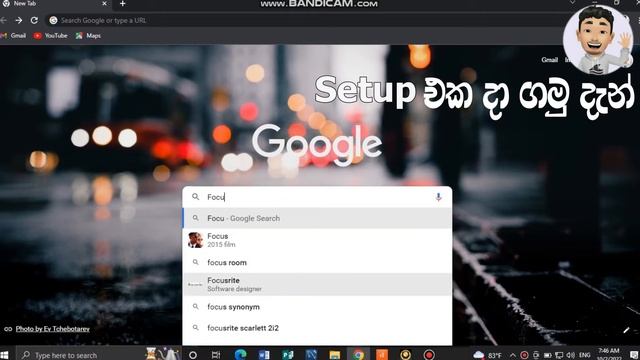
Task: Click the voice search microphone icon
Action: click(x=438, y=197)
